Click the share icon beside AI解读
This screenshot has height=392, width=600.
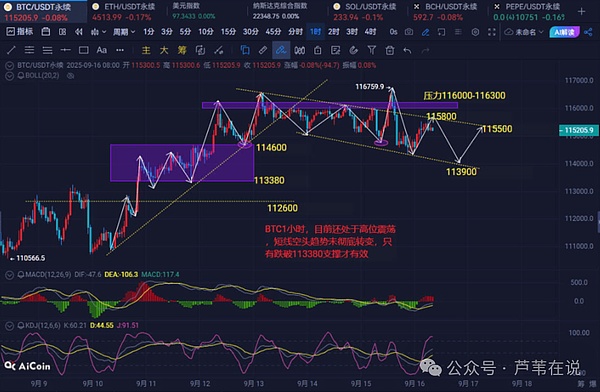pyautogui.click(x=588, y=32)
